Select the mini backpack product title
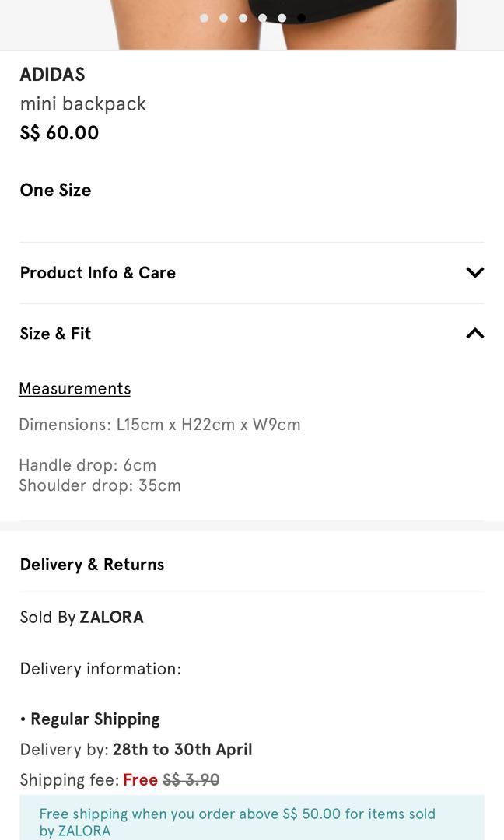This screenshot has height=840, width=504. pyautogui.click(x=83, y=103)
